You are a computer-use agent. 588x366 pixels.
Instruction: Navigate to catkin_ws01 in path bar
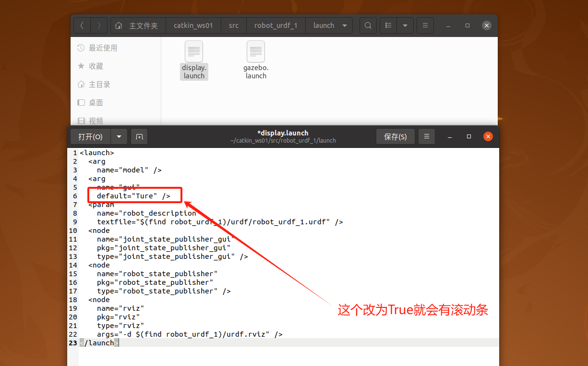tap(193, 25)
